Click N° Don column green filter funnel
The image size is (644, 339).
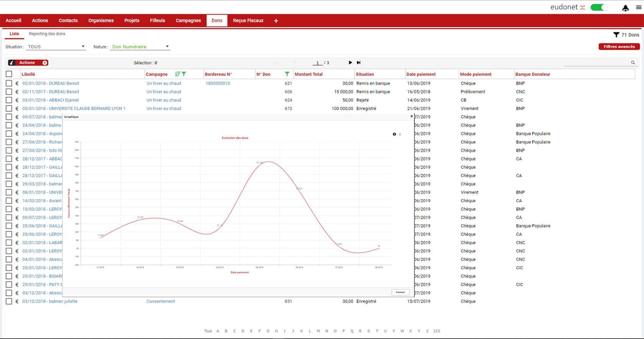[x=287, y=74]
